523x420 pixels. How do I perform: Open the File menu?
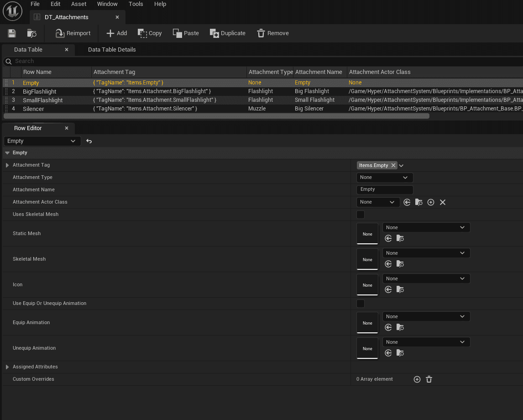point(35,4)
